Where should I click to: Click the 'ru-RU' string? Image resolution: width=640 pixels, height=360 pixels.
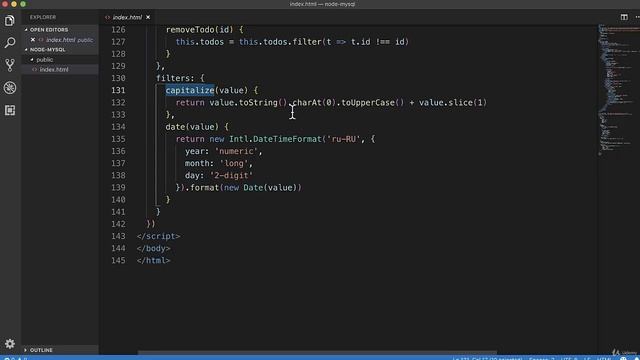(x=344, y=139)
